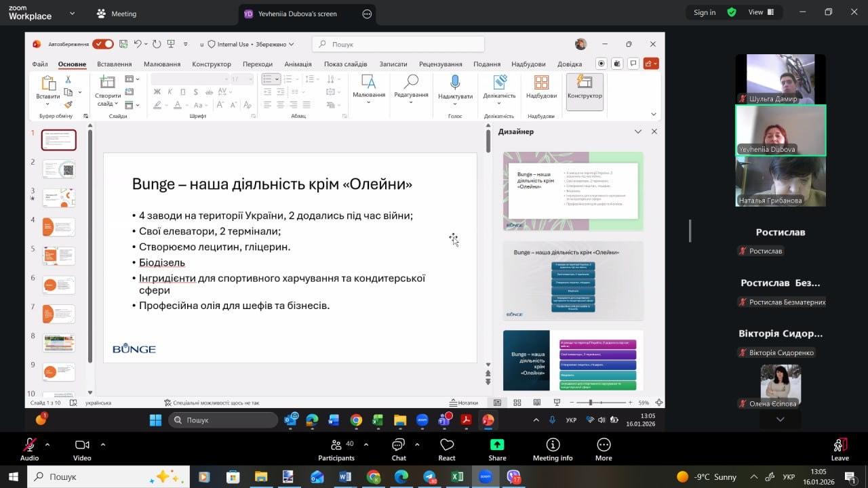Switch to the Показ слайдів ribbon tab
The width and height of the screenshot is (868, 488).
tap(345, 64)
